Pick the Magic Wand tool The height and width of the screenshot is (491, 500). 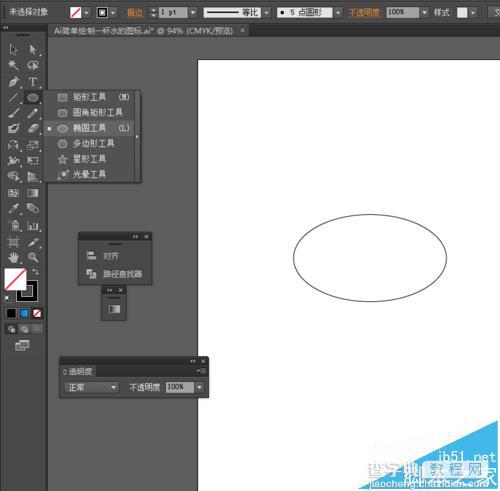14,65
